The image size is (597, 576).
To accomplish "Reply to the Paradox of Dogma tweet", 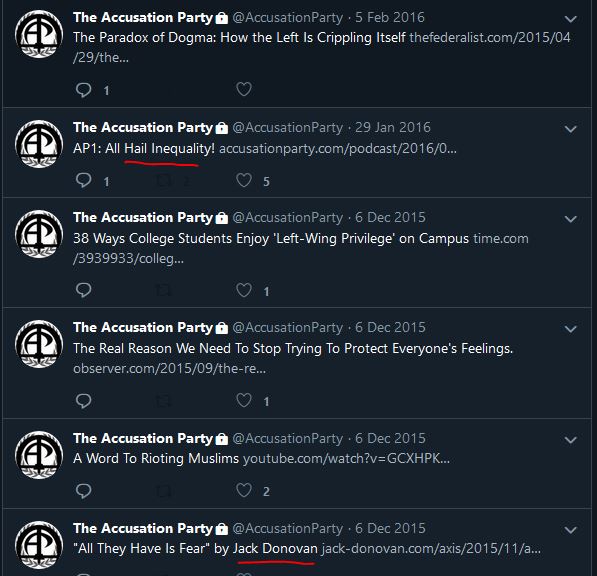I will point(83,90).
